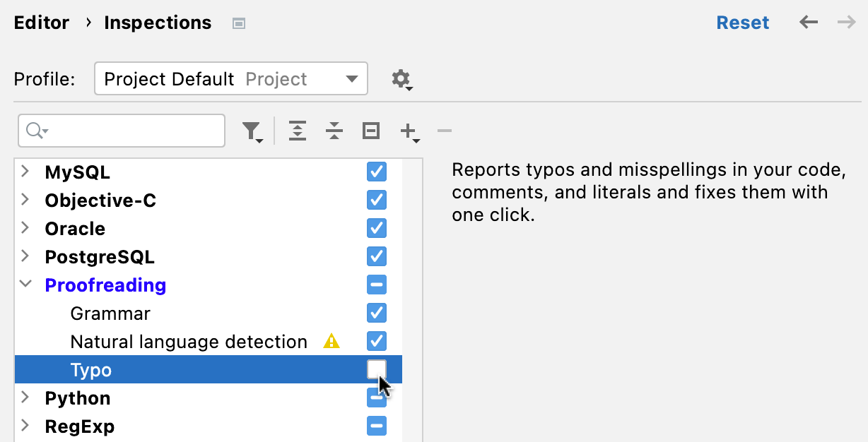
Task: Open the Profile dropdown showing Project Default
Action: [x=230, y=78]
